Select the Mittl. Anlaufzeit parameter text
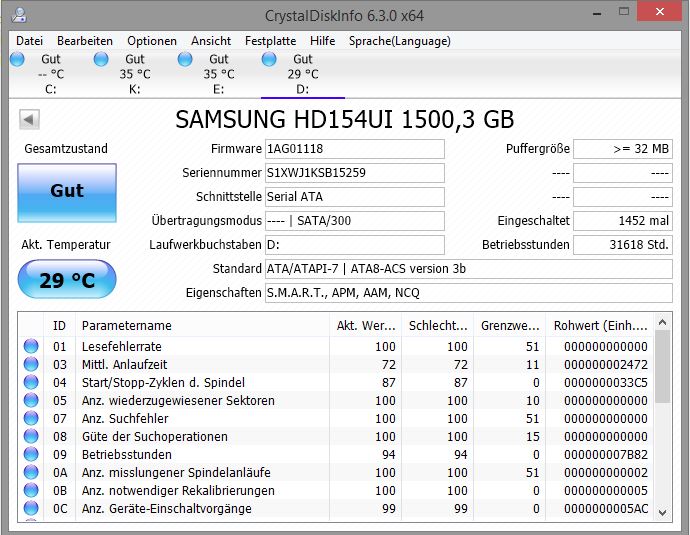This screenshot has height=535, width=690. [x=125, y=365]
